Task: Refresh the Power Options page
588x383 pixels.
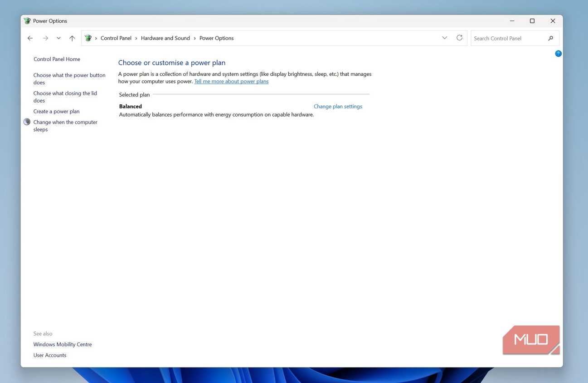Action: (459, 38)
